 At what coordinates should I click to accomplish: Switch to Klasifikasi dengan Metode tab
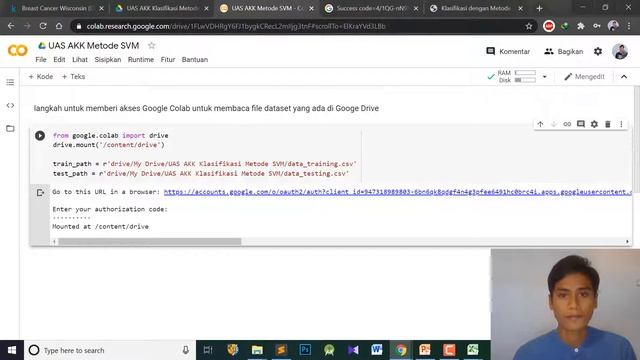[476, 8]
